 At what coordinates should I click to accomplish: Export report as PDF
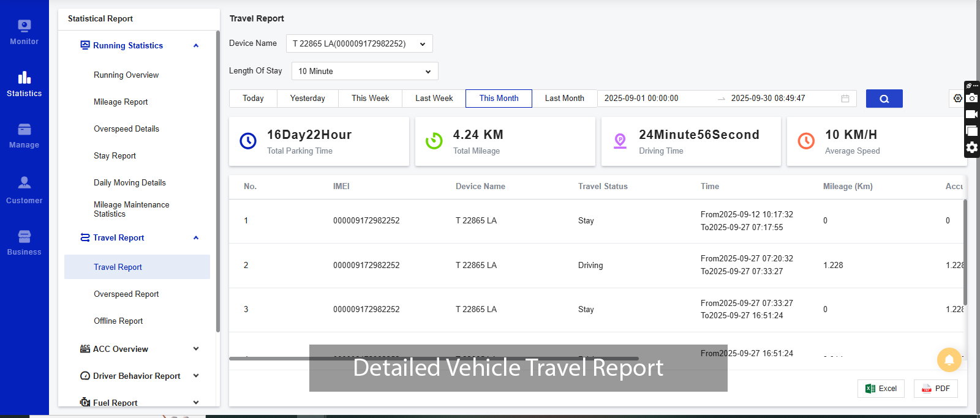pyautogui.click(x=935, y=389)
